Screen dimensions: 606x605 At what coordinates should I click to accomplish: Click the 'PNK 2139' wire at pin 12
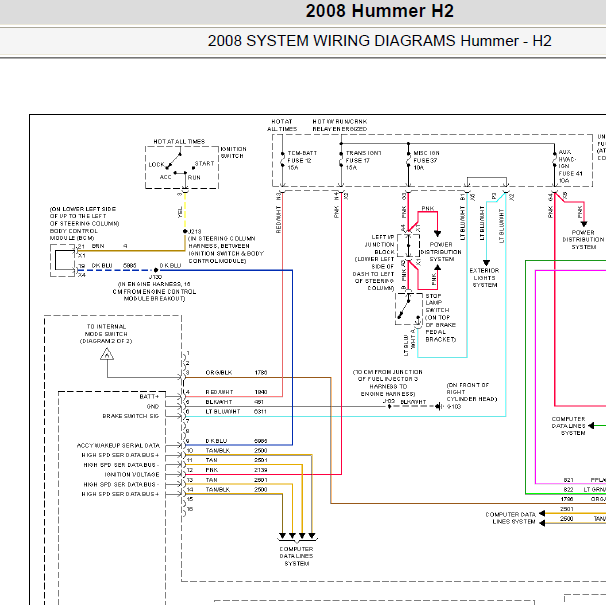click(236, 470)
